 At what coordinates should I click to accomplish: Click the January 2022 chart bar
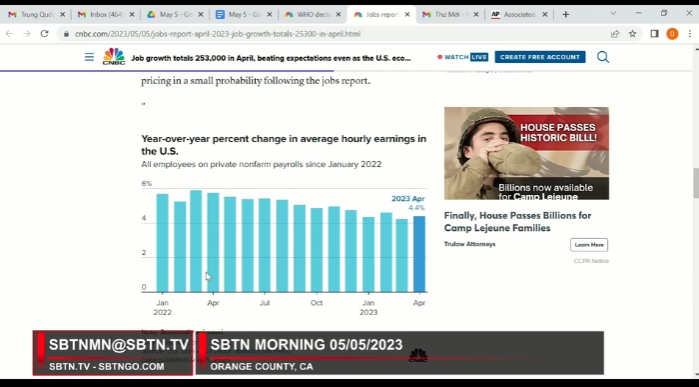[x=162, y=243]
